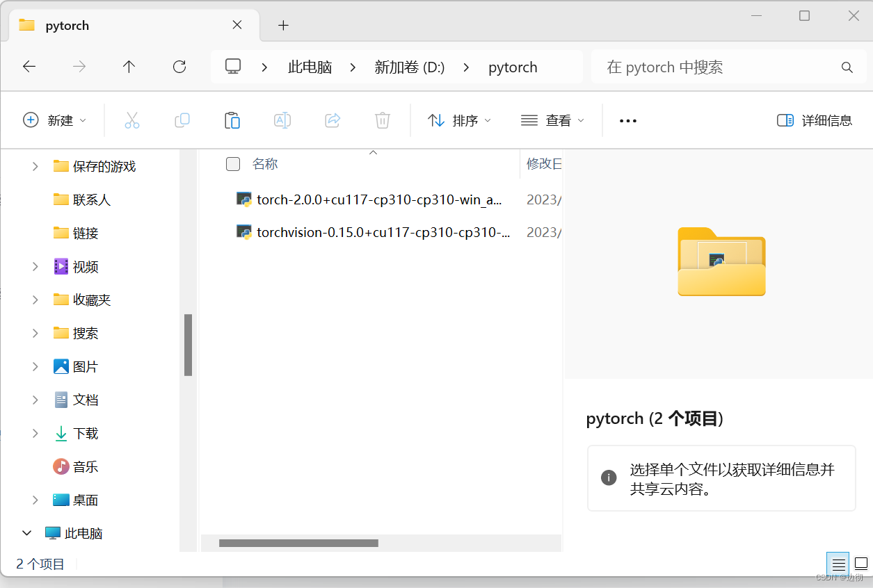
Task: Select file torchvision-0.15.0+cu117-cp310-cp310-...
Action: [x=383, y=233]
